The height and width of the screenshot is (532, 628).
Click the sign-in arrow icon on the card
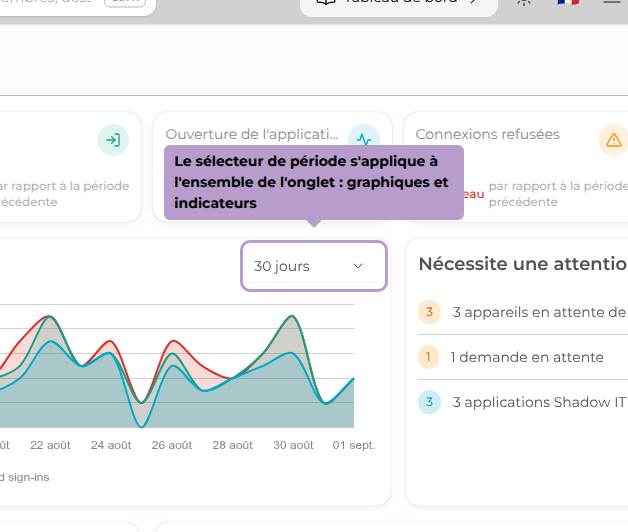click(x=113, y=140)
